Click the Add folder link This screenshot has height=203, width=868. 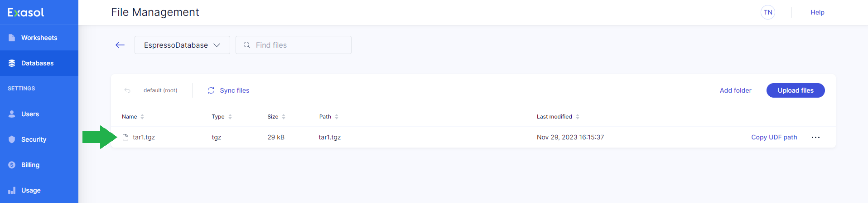(x=735, y=90)
